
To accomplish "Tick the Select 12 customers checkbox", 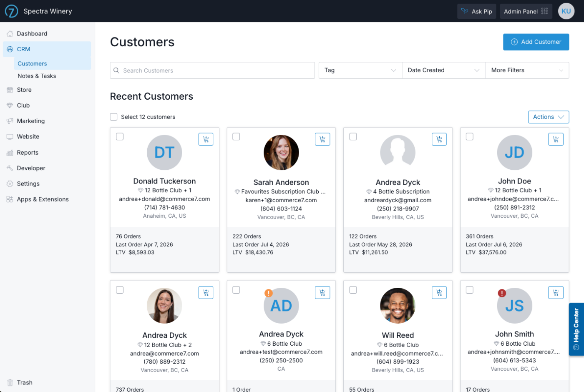I will [x=113, y=117].
